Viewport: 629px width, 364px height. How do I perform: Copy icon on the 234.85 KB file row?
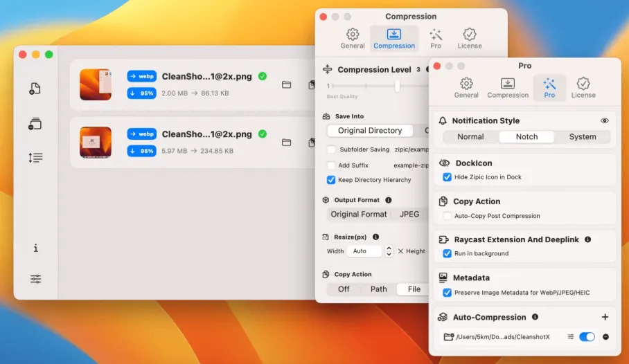pos(311,143)
